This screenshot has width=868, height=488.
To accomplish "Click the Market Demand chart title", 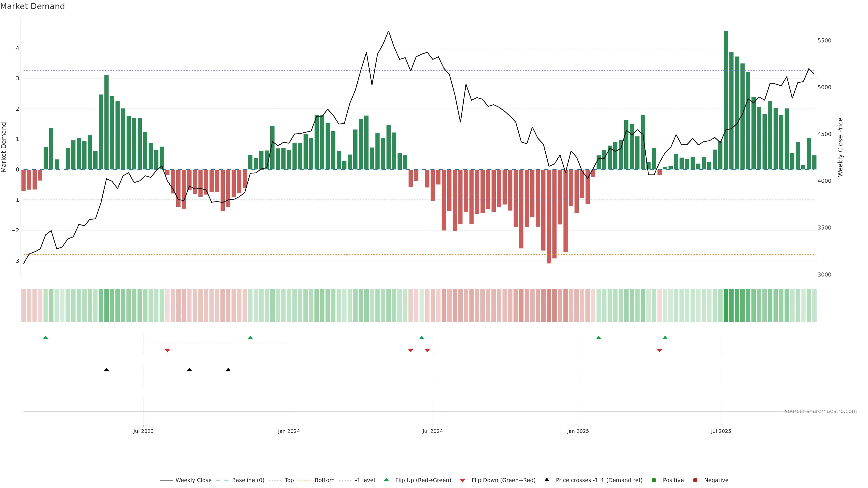I will (32, 6).
